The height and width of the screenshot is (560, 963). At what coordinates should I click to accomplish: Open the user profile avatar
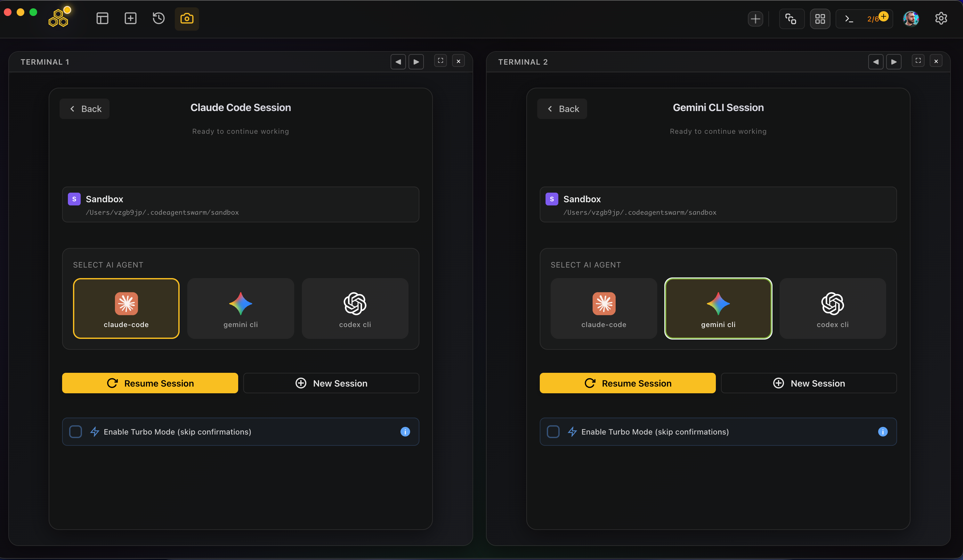click(911, 19)
